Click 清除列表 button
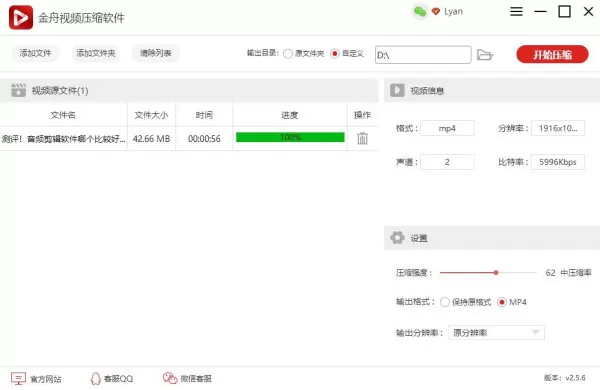Image resolution: width=600 pixels, height=390 pixels. 156,53
